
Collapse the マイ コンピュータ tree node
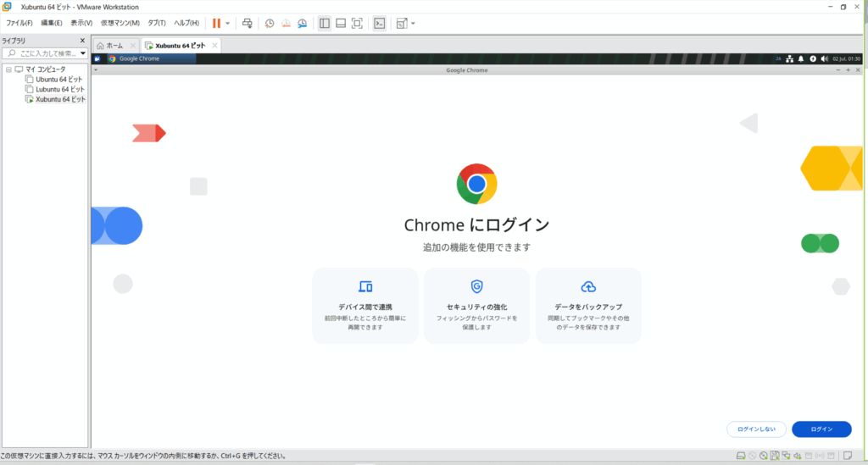8,69
